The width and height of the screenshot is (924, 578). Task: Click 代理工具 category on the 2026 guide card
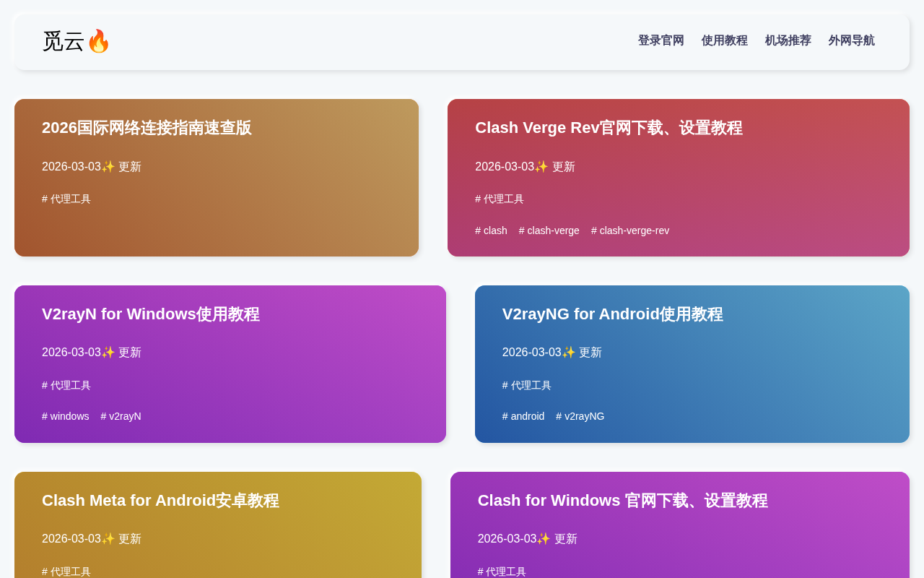coord(66,199)
